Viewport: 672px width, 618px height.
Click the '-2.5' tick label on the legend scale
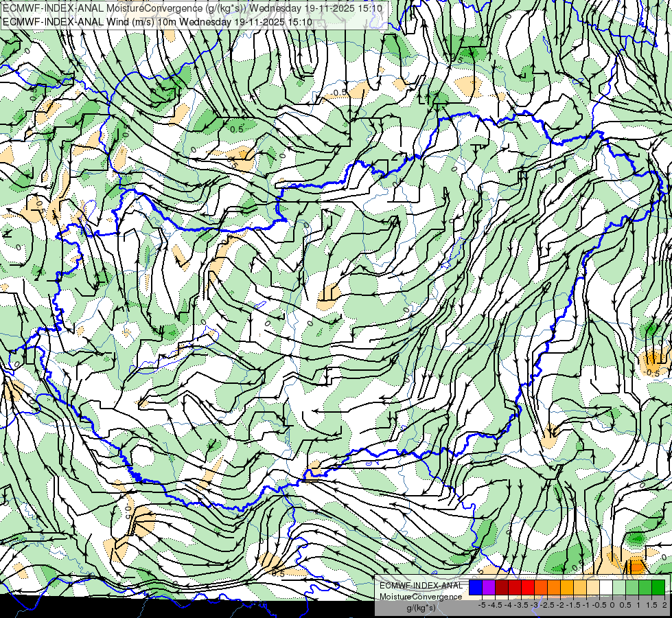(548, 605)
